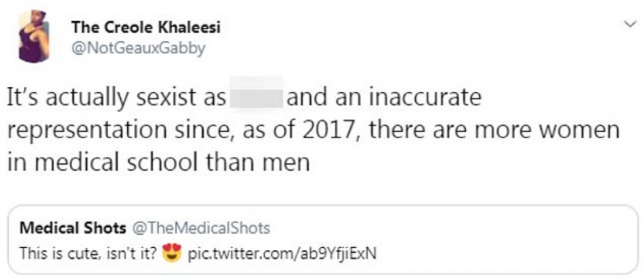Open the @NotGeauxGabby handle
This screenshot has width=644, height=280.
tap(138, 48)
